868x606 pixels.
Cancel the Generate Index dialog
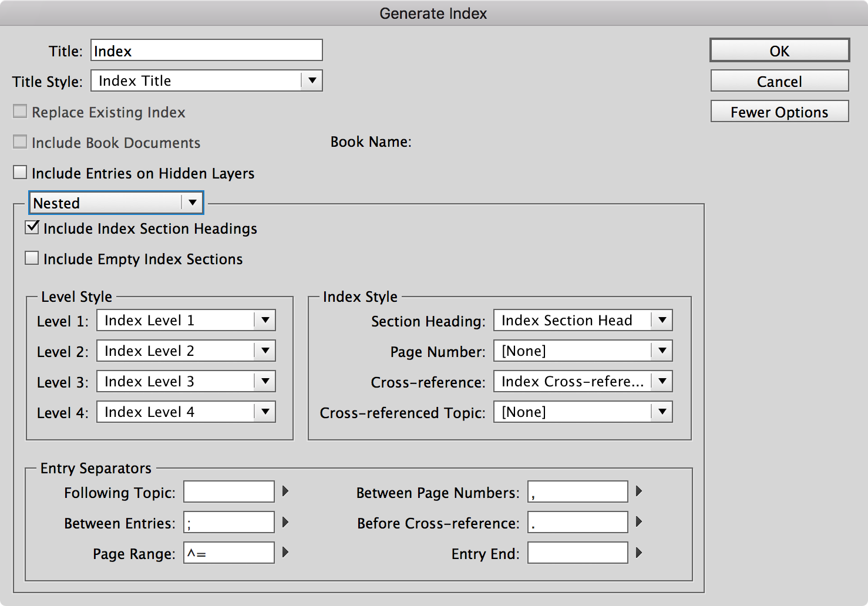point(779,81)
